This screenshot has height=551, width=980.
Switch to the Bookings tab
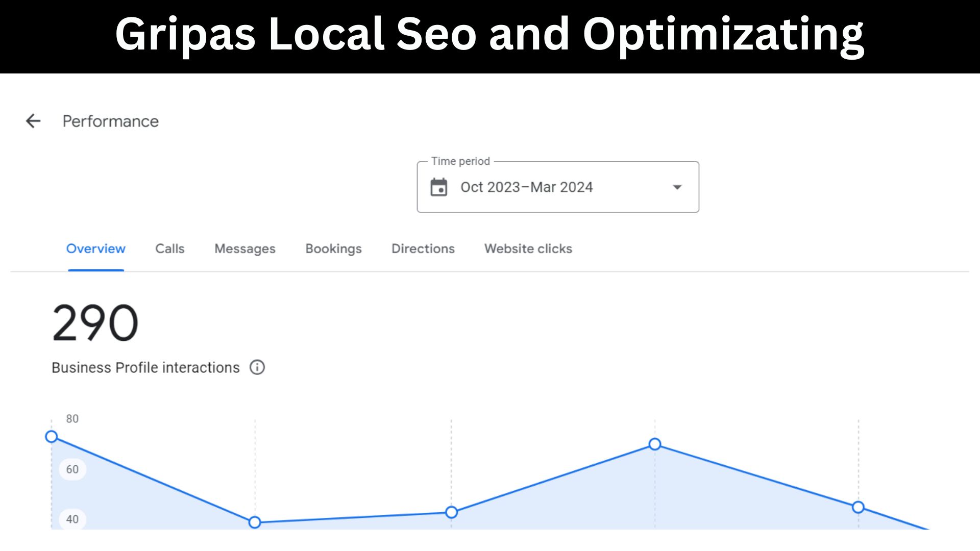[333, 249]
